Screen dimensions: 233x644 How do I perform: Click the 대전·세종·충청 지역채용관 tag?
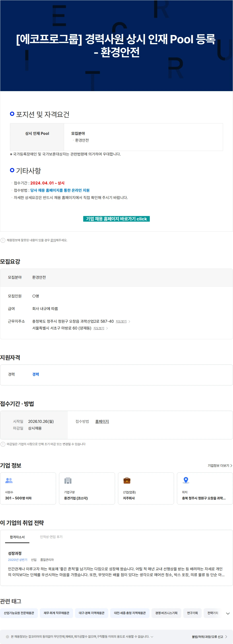tap(130, 613)
